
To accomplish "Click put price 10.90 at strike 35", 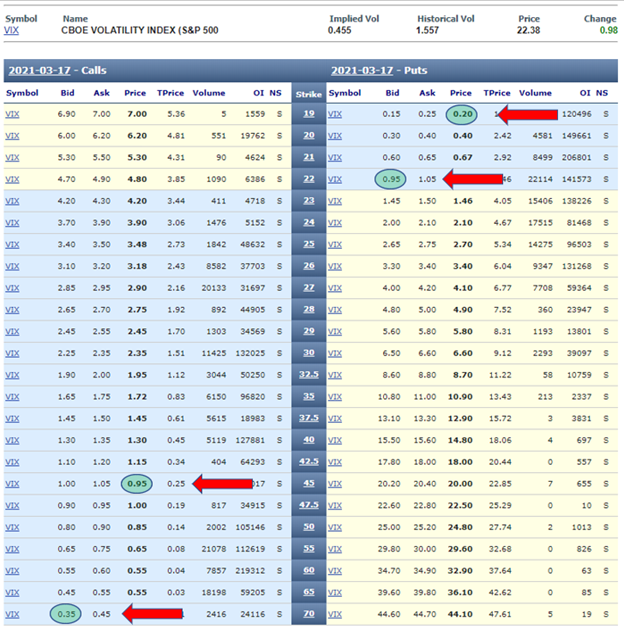I will (460, 397).
